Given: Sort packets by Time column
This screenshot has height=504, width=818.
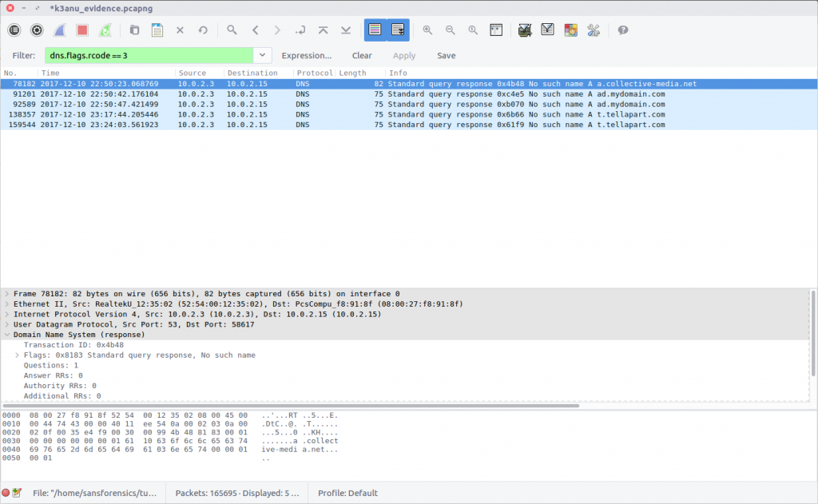Looking at the screenshot, I should pos(106,73).
